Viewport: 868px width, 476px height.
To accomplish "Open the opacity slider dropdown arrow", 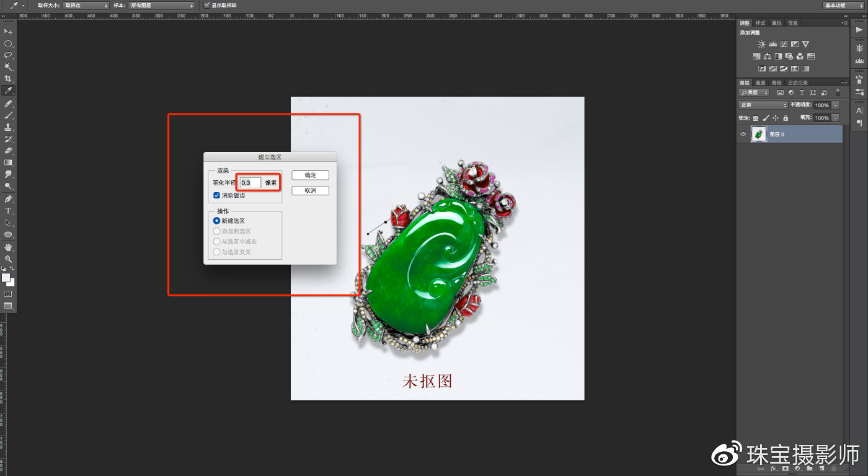I will coord(836,105).
